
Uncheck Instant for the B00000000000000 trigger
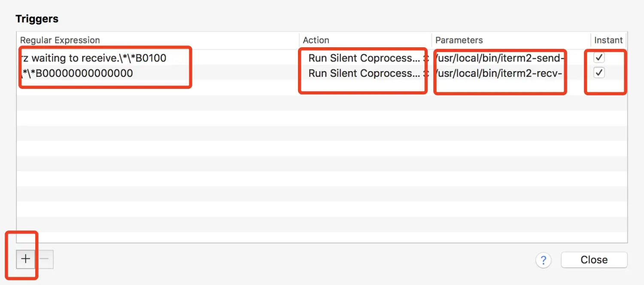599,73
